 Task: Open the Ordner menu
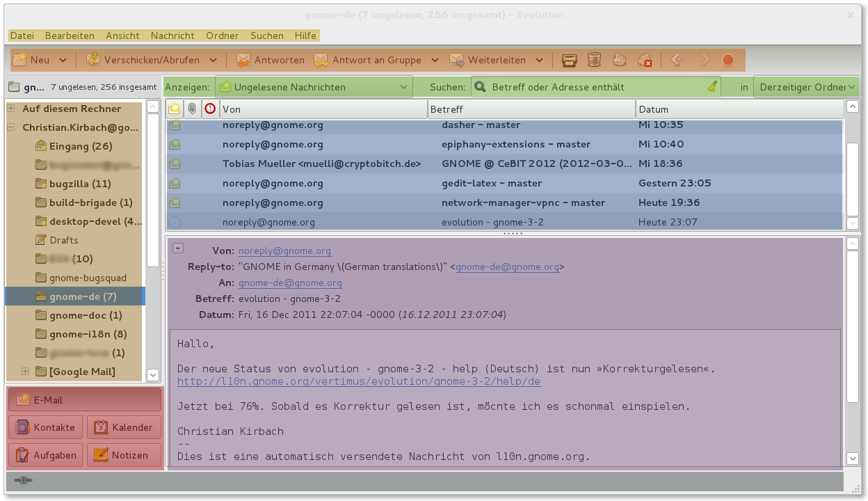coord(222,35)
